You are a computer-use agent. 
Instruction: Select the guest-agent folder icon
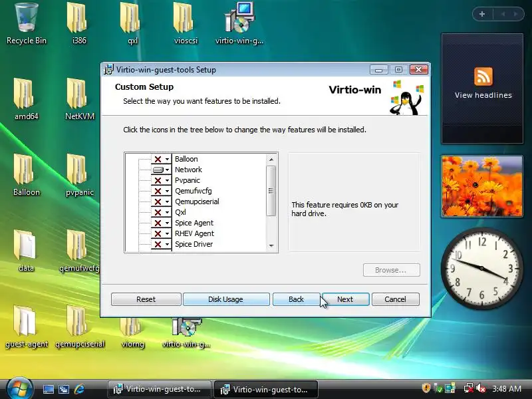27,327
